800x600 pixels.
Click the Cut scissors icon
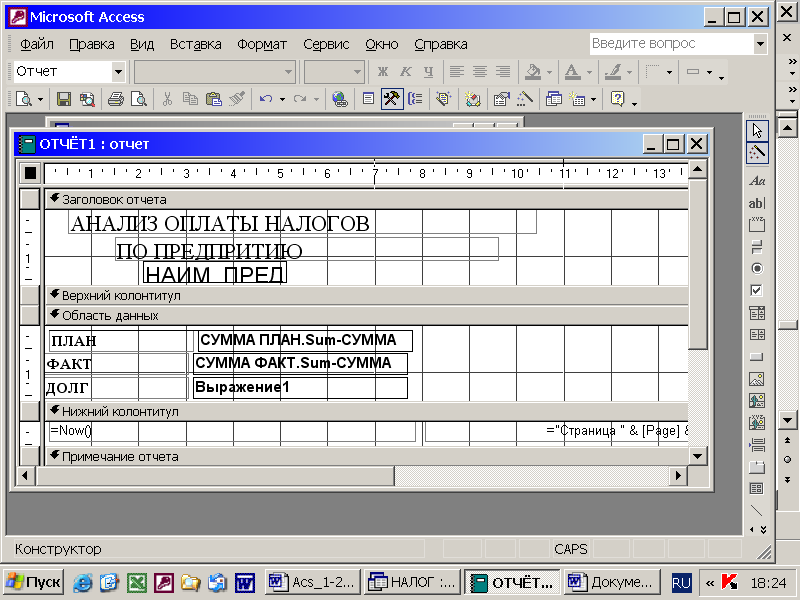point(167,99)
